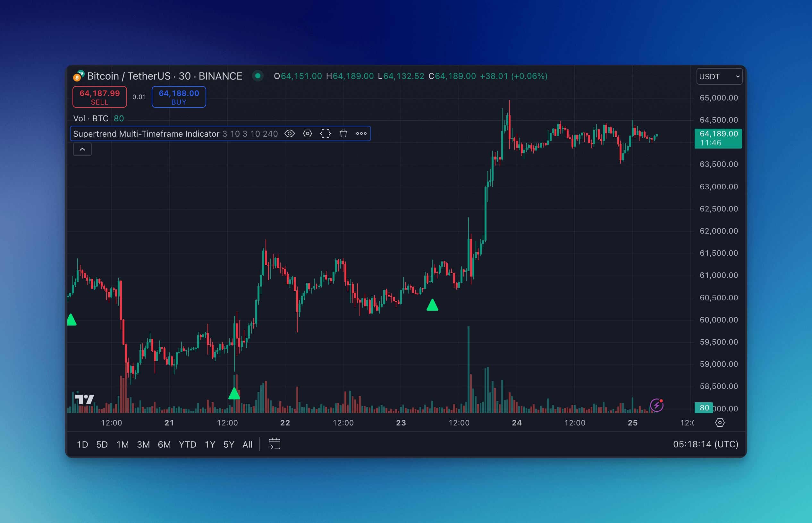Open the USDT currency dropdown
812x523 pixels.
(x=719, y=76)
